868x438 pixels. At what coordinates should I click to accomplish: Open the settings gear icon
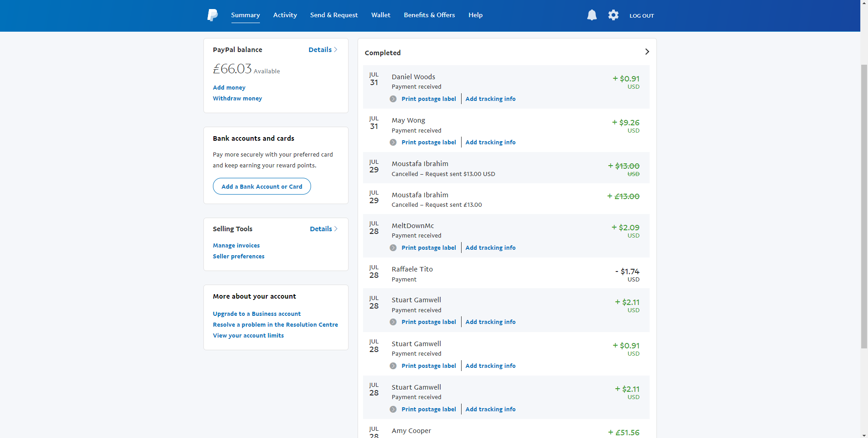[613, 15]
